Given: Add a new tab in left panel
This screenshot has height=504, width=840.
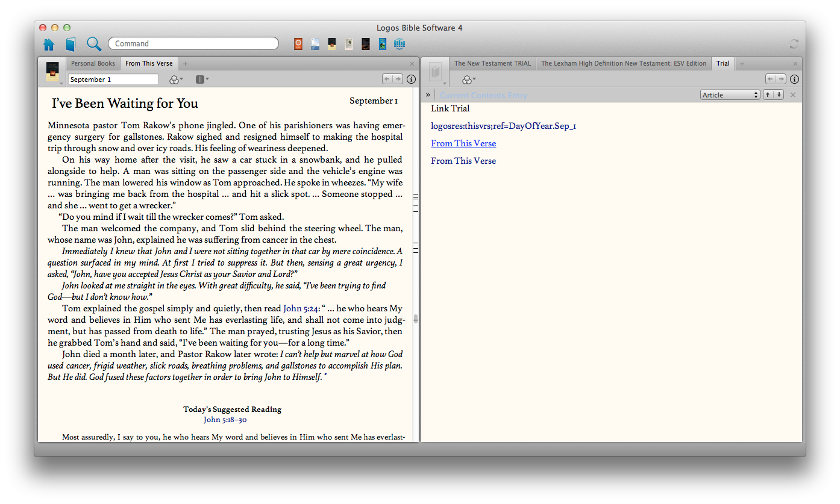Looking at the screenshot, I should pos(185,64).
